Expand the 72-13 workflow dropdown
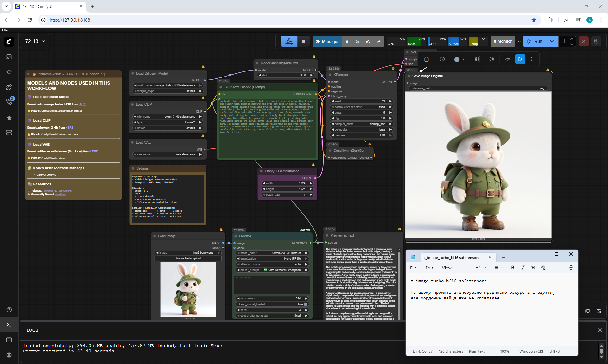Viewport: 608px width, 364px height. click(44, 41)
